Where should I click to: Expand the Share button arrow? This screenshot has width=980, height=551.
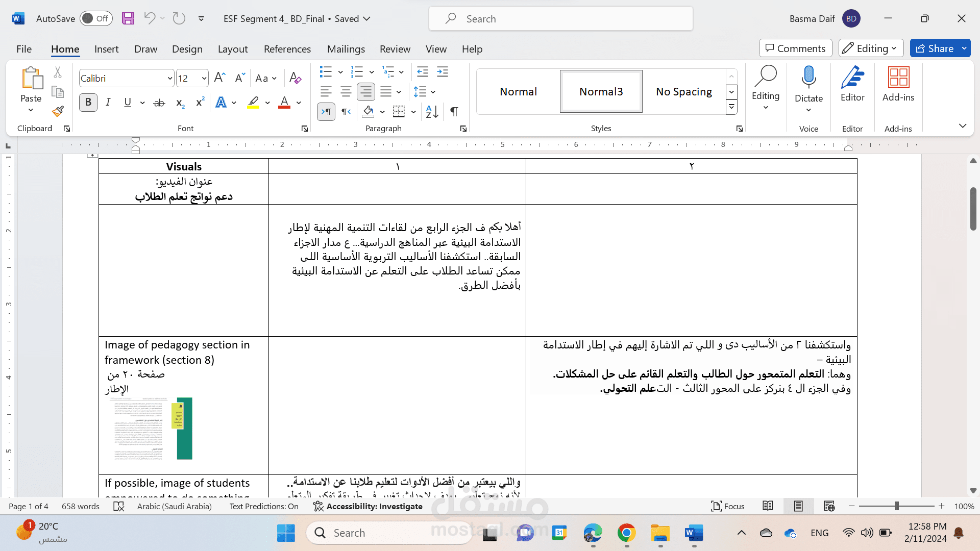[x=964, y=48]
